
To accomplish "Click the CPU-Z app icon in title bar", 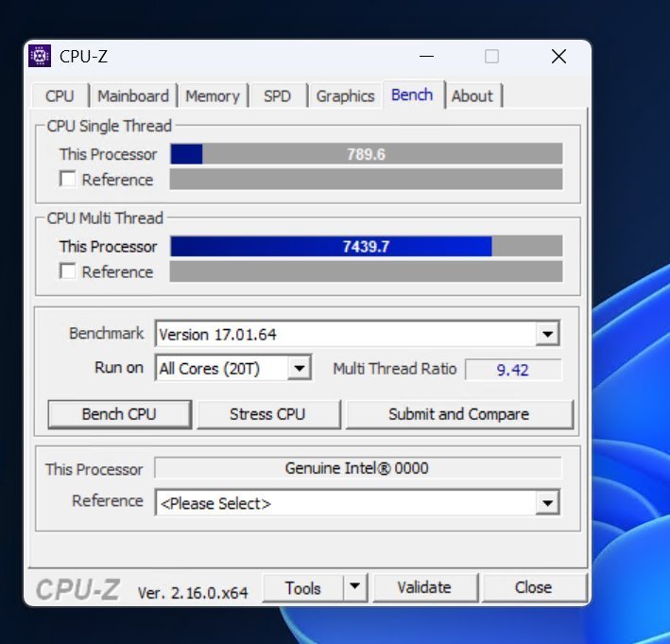I will coord(41,57).
